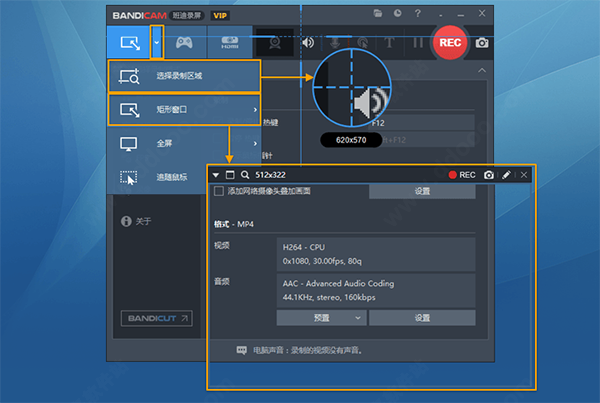This screenshot has width=600, height=403.
Task: Open the 关于 section in sidebar
Action: click(137, 221)
